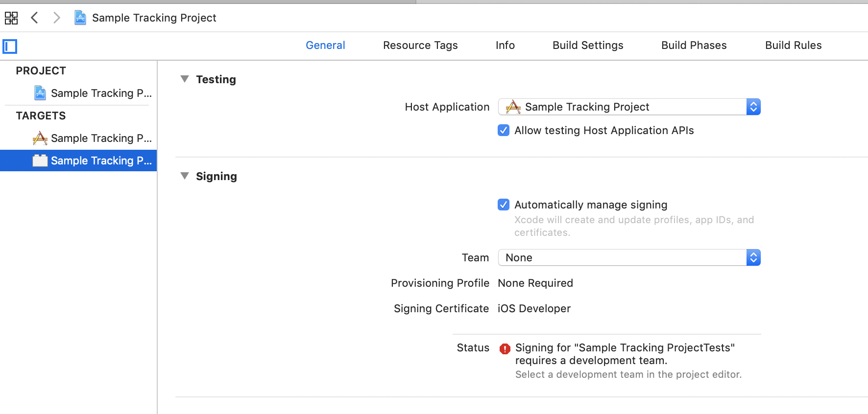Click the selected test bundle target icon
868x414 pixels.
pyautogui.click(x=40, y=161)
